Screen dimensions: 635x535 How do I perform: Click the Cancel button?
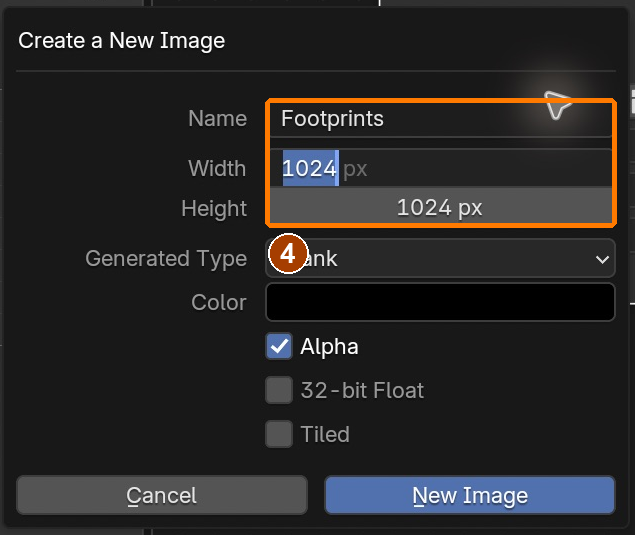[162, 495]
